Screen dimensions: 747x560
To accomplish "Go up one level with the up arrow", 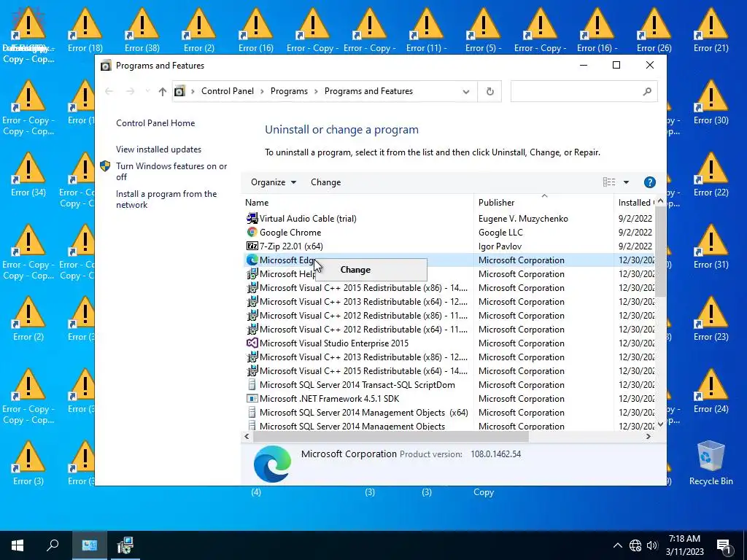I will point(163,91).
